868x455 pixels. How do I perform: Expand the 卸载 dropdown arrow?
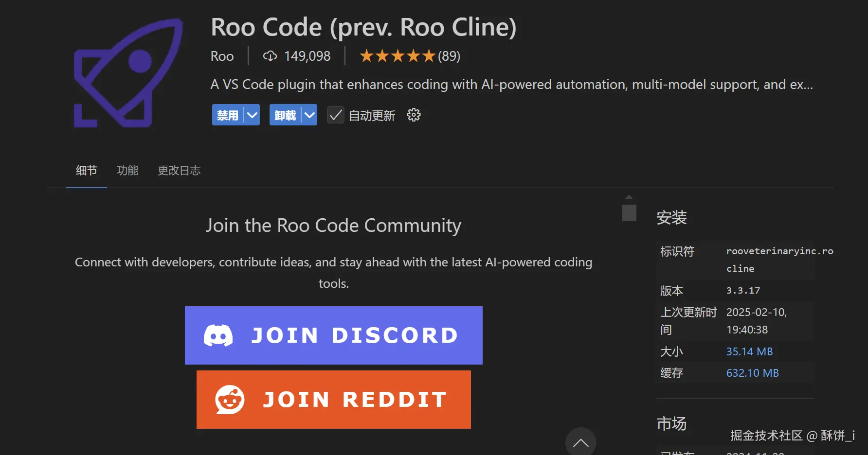(309, 115)
